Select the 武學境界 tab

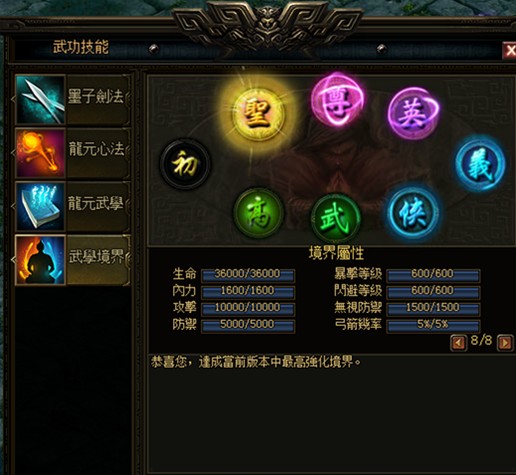(73, 260)
